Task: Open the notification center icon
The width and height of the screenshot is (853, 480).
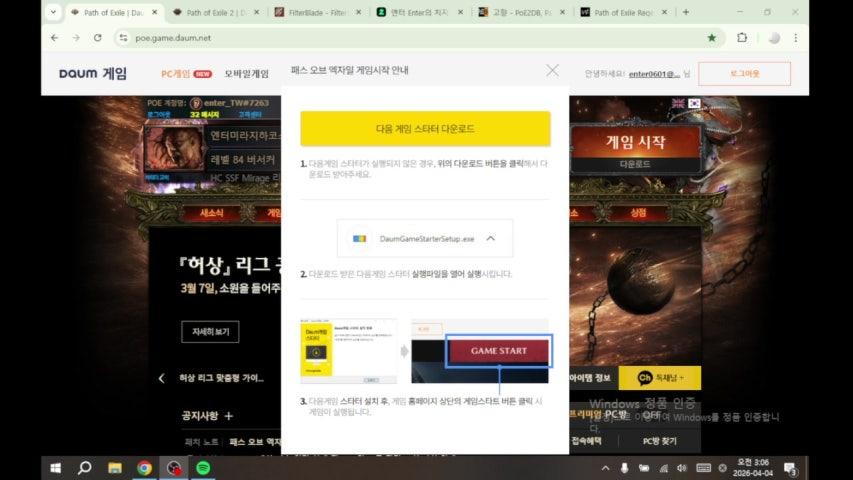Action: pos(790,468)
